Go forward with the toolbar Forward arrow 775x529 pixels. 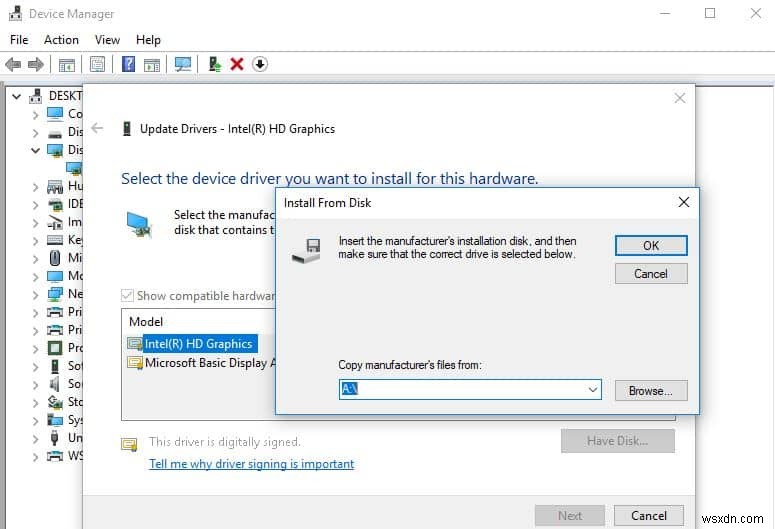[x=36, y=64]
